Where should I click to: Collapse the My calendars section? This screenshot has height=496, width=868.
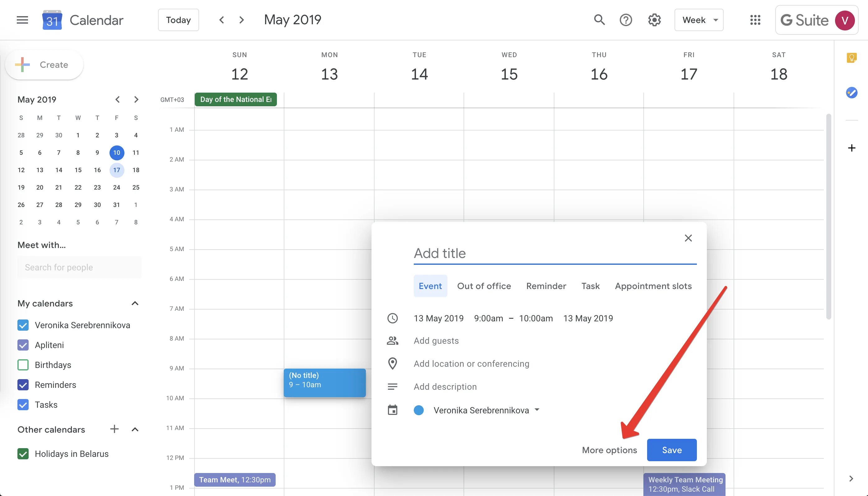pyautogui.click(x=135, y=303)
